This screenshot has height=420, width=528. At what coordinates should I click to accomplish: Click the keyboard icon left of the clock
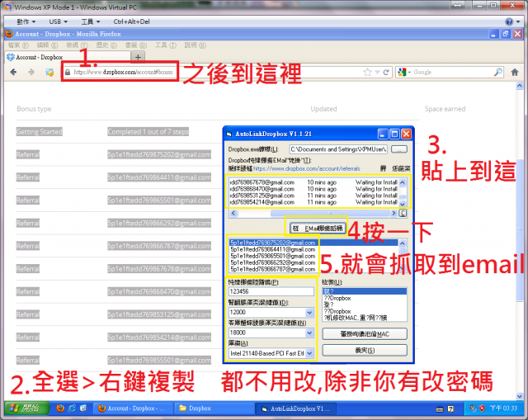coord(440,409)
